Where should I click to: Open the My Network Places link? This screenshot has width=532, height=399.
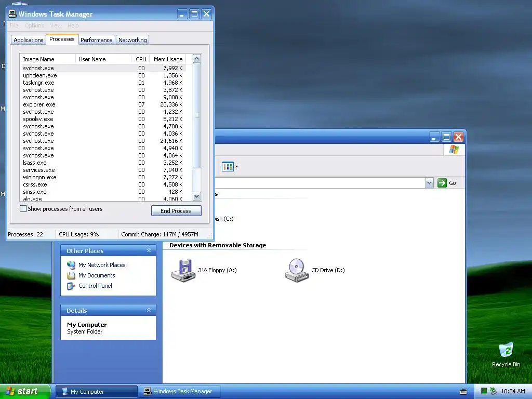[102, 265]
